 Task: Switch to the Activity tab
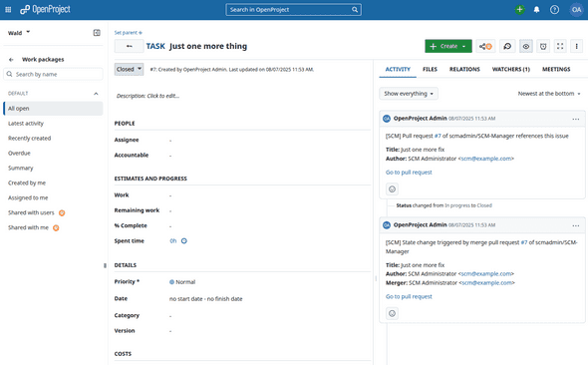tap(398, 69)
